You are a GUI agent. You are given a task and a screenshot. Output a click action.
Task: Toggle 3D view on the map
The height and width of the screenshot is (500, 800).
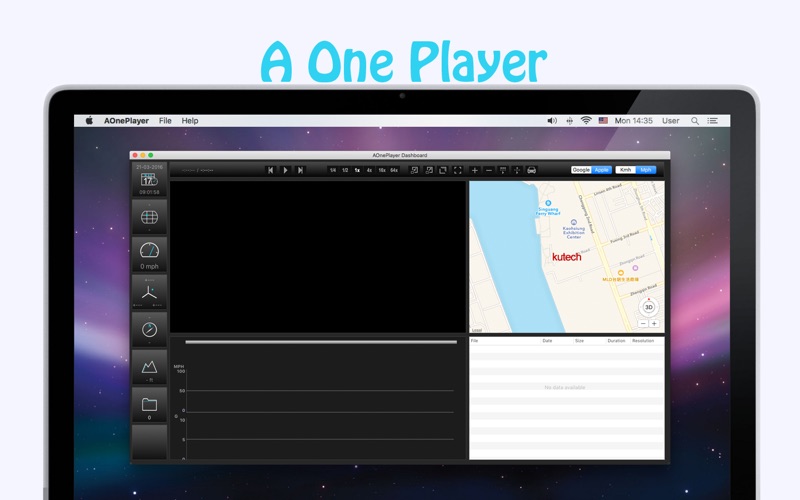click(x=648, y=307)
